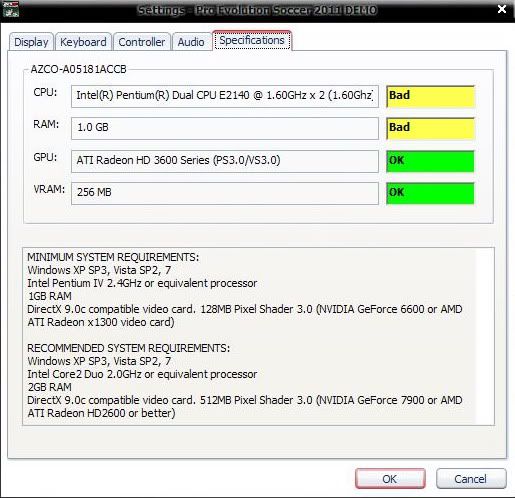Click the green OK status for VRAM
The image size is (515, 498).
430,193
